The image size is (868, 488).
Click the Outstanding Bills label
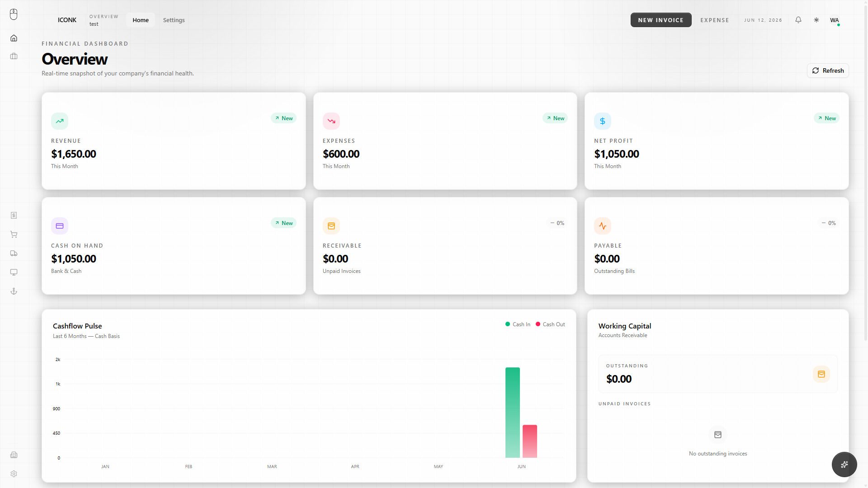pyautogui.click(x=614, y=271)
